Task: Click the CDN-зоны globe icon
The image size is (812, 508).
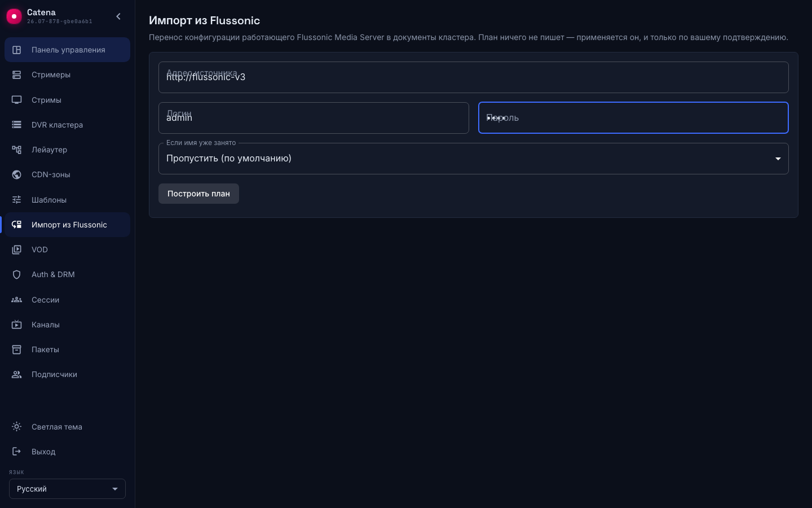Action: click(x=17, y=174)
